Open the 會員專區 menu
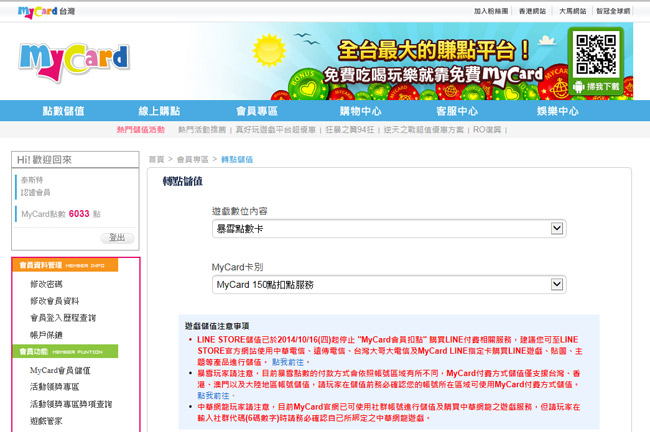650x432 pixels. click(257, 111)
